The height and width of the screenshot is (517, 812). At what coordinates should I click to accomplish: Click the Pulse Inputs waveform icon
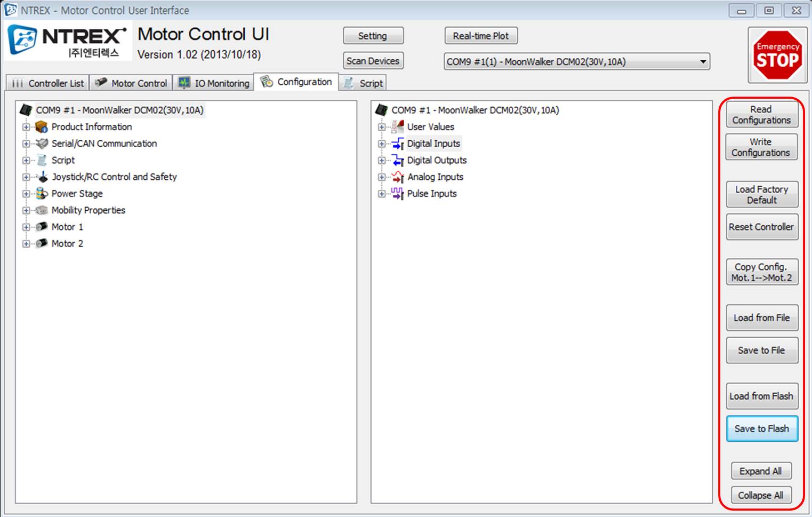397,193
